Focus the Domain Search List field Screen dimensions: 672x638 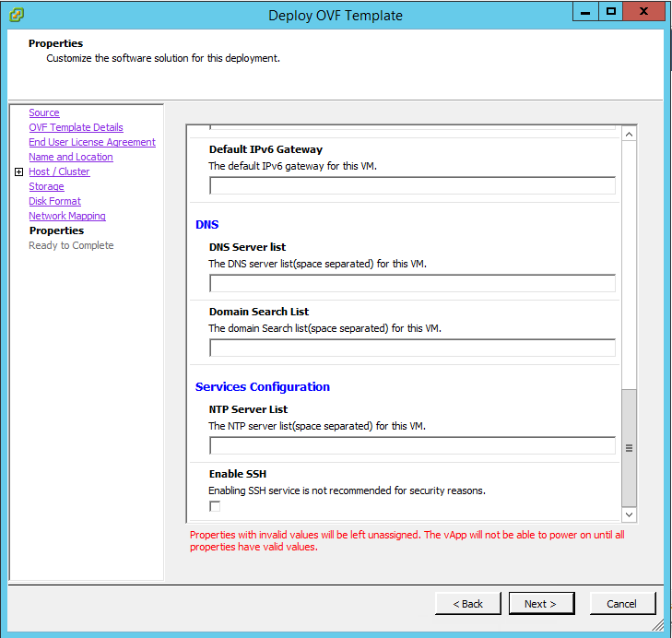click(412, 348)
